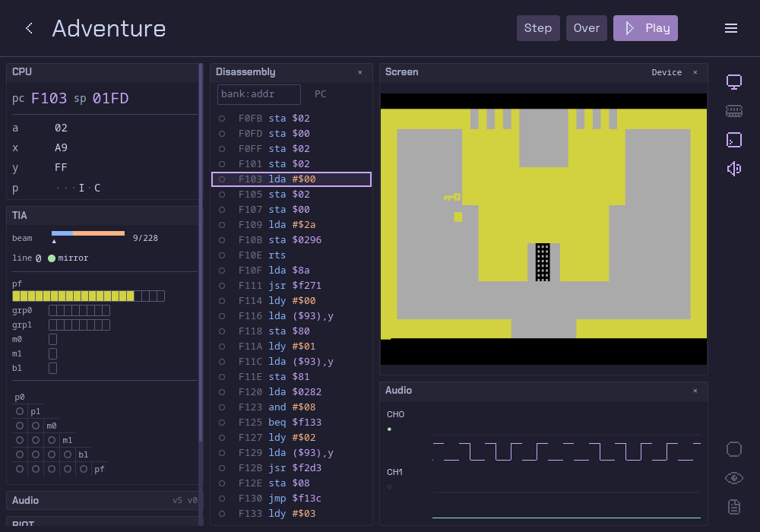Click the Over button
760x532 pixels.
[587, 28]
